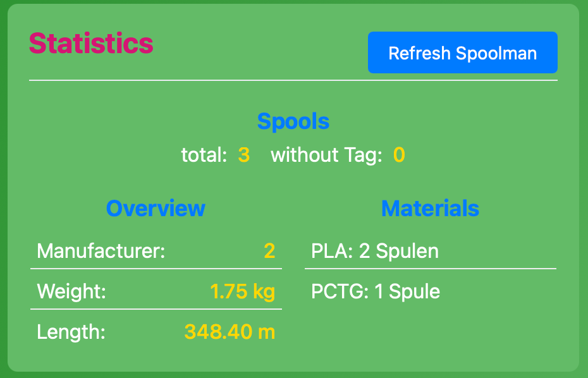
Task: Select the Spools section heading
Action: point(293,121)
